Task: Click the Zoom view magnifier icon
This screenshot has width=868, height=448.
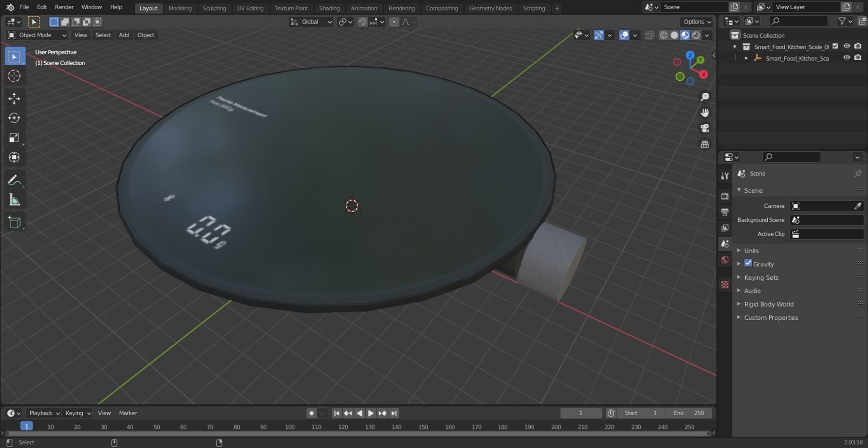Action: coord(704,97)
